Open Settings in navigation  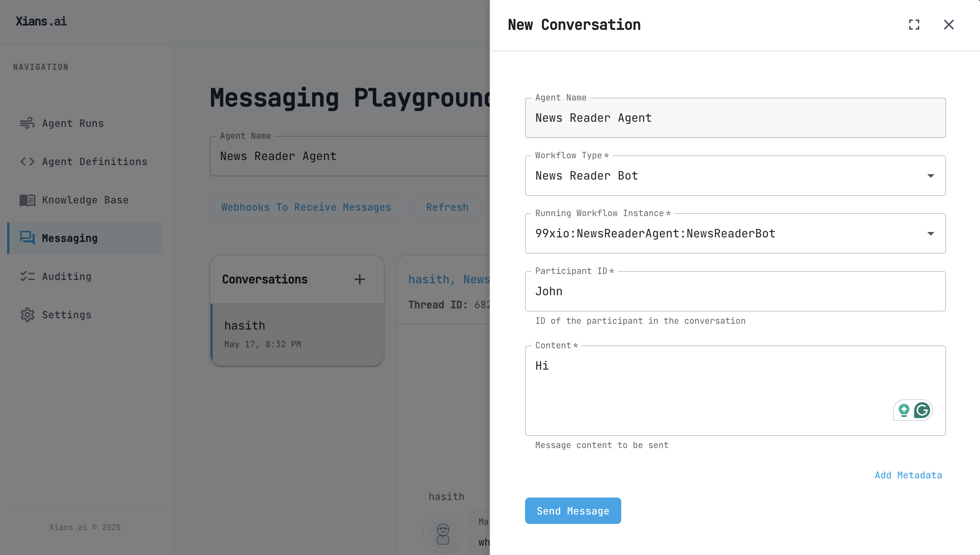(x=85, y=315)
